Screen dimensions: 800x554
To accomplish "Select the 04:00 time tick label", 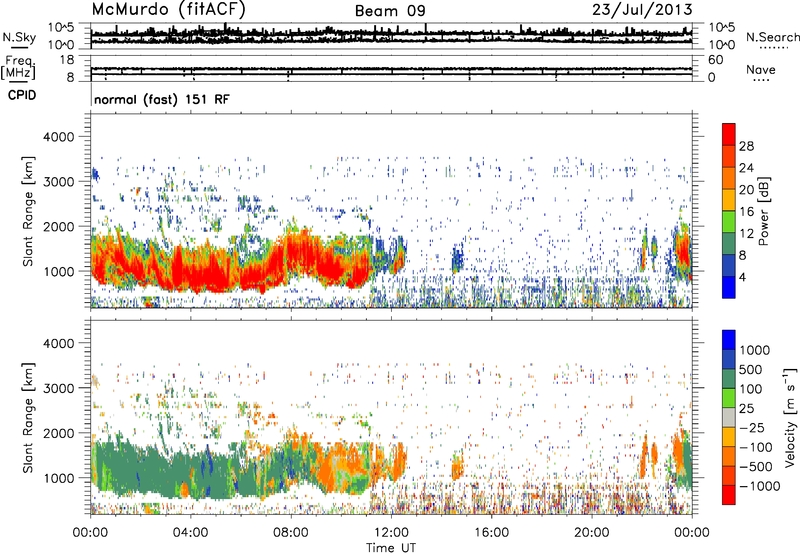I will click(190, 533).
